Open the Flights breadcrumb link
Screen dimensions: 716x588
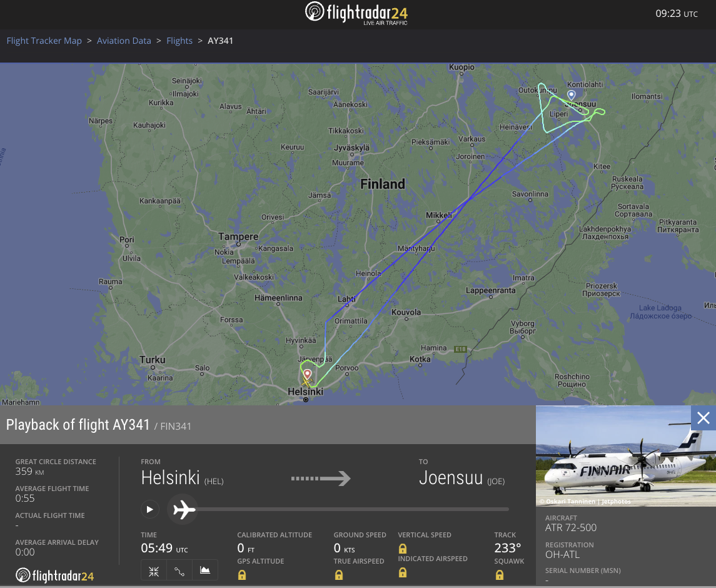(x=179, y=41)
